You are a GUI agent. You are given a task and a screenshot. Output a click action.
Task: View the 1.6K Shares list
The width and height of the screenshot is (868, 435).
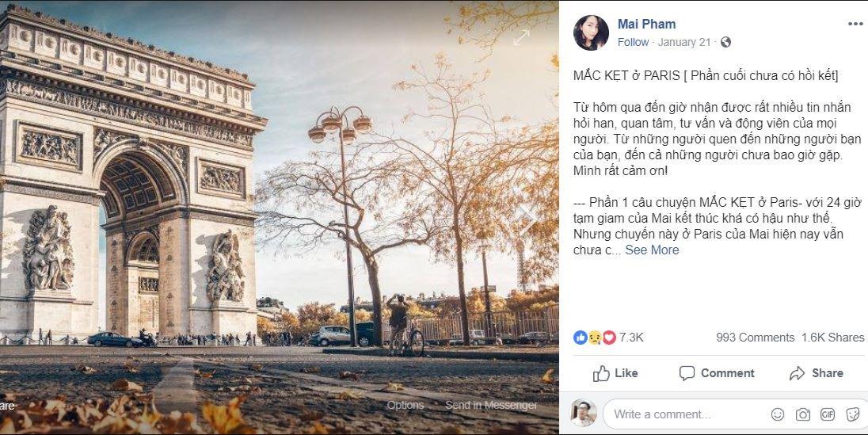coord(832,337)
